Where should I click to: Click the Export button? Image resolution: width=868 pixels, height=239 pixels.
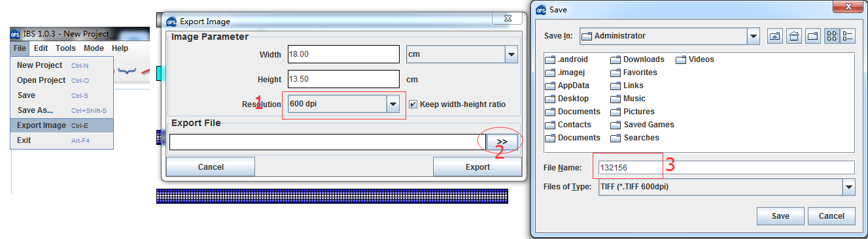[x=477, y=167]
